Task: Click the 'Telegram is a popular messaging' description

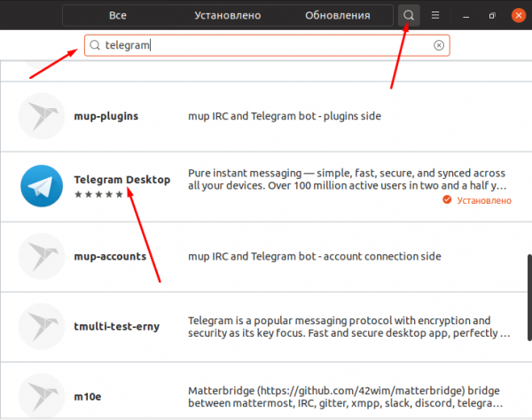Action: click(349, 326)
